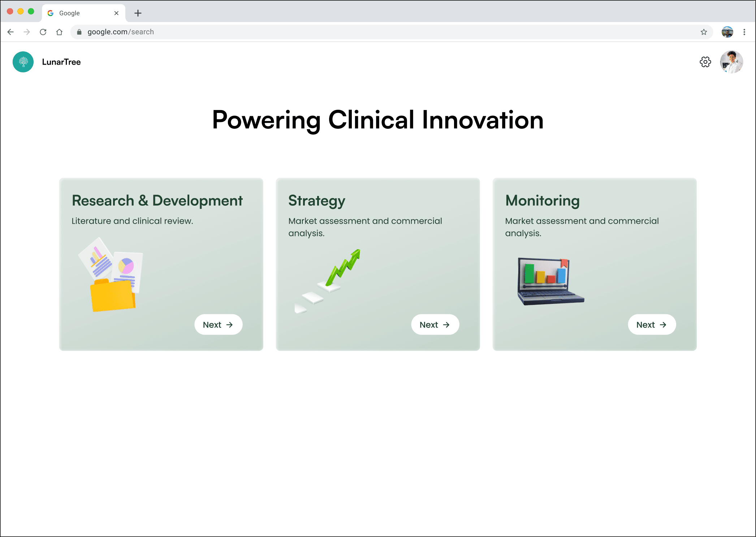Click the laptop bar chart illustration
This screenshot has height=537, width=756.
550,281
